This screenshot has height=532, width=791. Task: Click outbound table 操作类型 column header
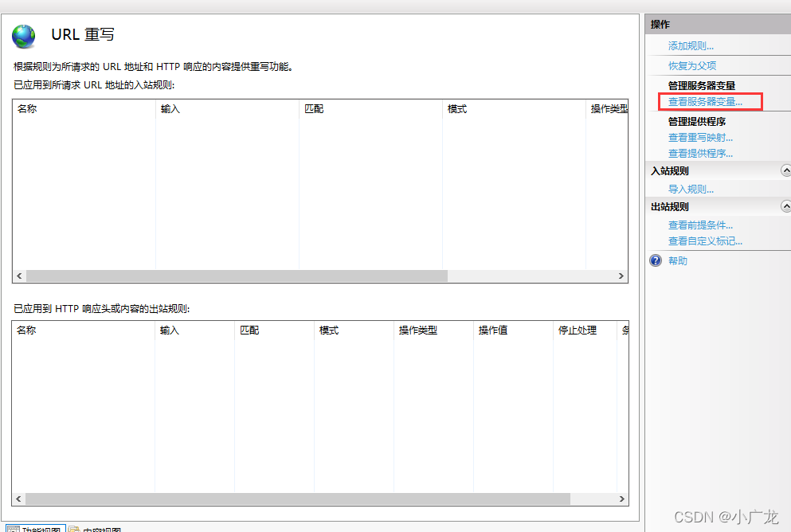(x=433, y=331)
